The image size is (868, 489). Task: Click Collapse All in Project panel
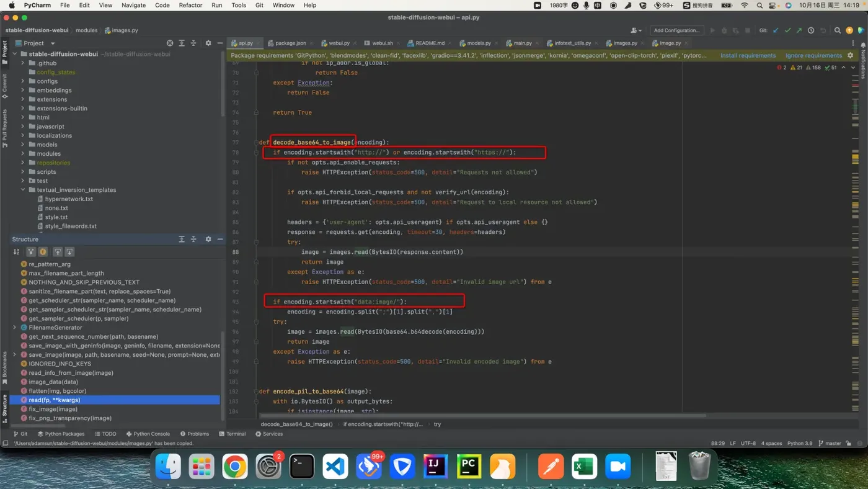point(193,43)
